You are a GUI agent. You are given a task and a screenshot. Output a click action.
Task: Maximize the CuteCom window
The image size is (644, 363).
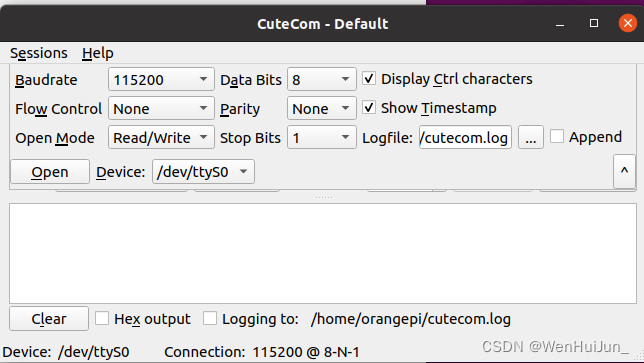[x=593, y=23]
